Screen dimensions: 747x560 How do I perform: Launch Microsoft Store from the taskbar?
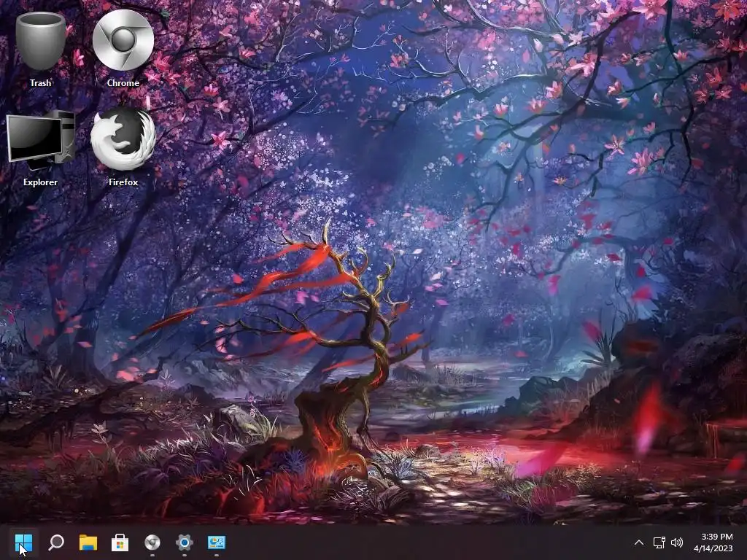pyautogui.click(x=120, y=542)
